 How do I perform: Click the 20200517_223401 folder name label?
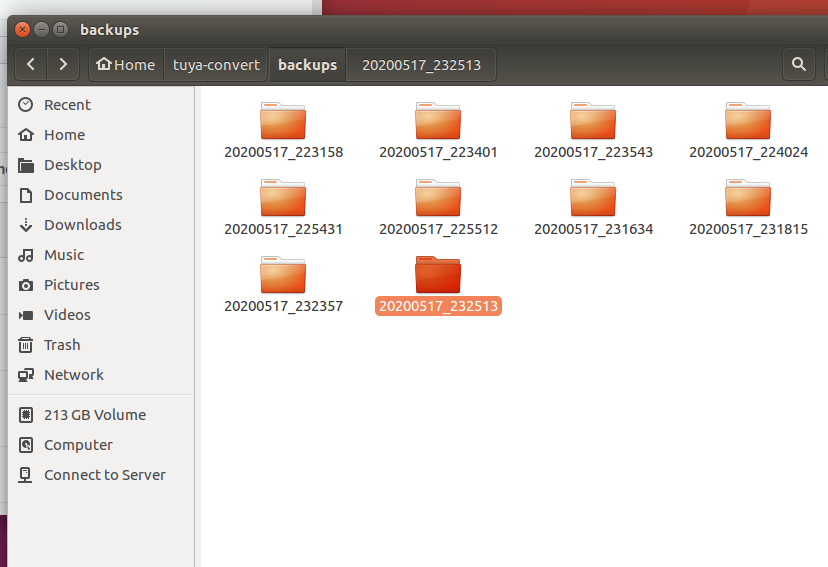438,152
